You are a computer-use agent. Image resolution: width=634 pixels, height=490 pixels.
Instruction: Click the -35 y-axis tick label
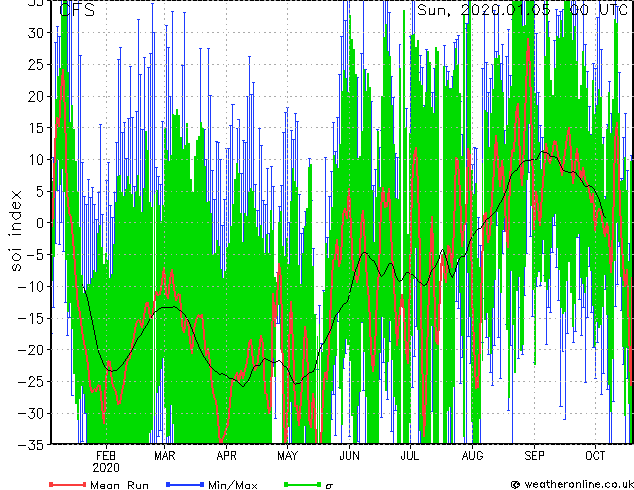pyautogui.click(x=31, y=445)
